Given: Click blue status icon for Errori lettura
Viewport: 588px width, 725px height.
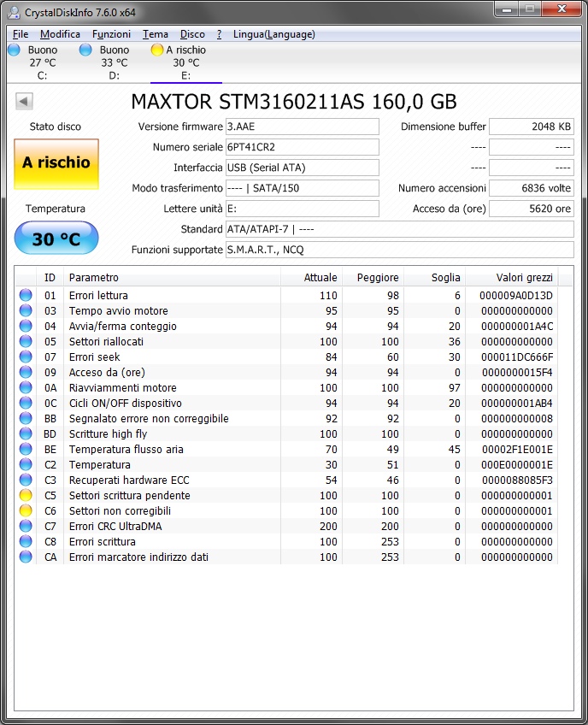Looking at the screenshot, I should click(26, 296).
